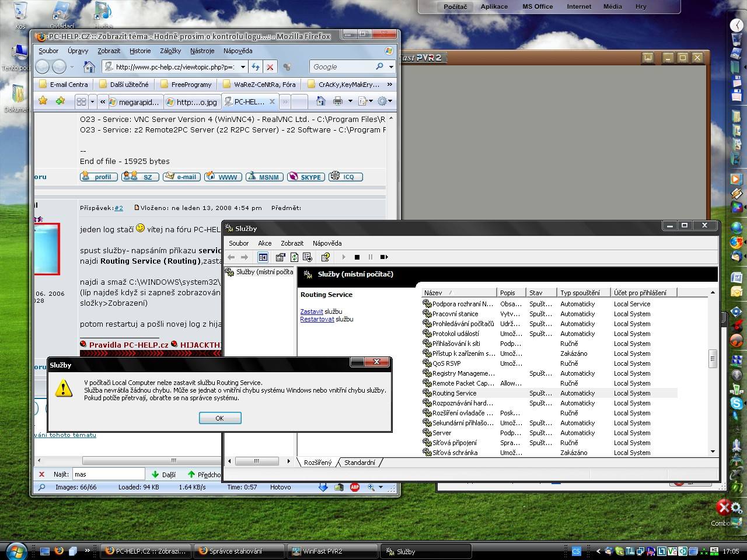Click the Adblock Plus ABP status bar icon

tap(354, 487)
